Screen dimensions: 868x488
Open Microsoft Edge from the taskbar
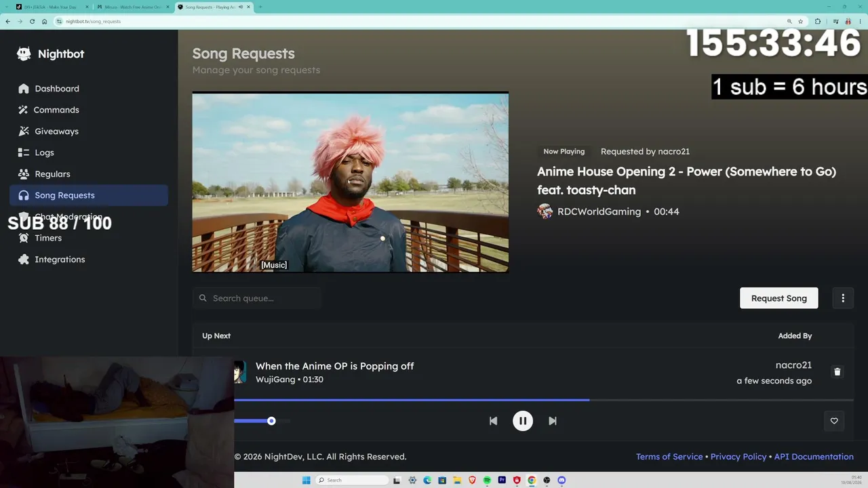point(427,480)
